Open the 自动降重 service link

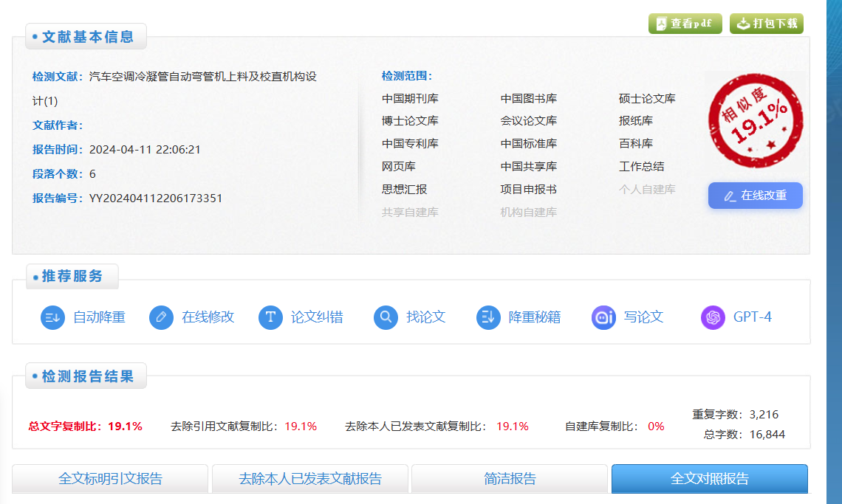100,317
